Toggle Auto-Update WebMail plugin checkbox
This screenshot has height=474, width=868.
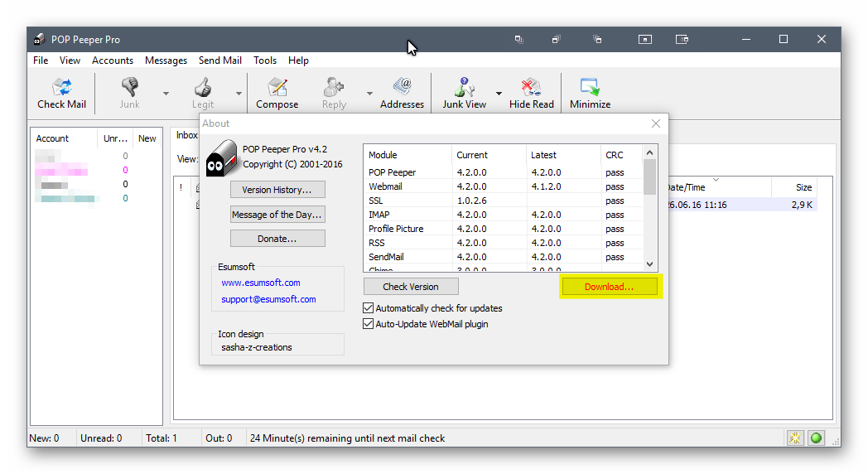click(368, 324)
